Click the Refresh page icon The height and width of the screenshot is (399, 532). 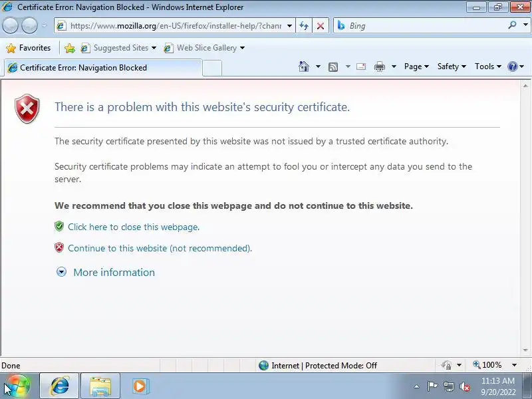pyautogui.click(x=304, y=26)
